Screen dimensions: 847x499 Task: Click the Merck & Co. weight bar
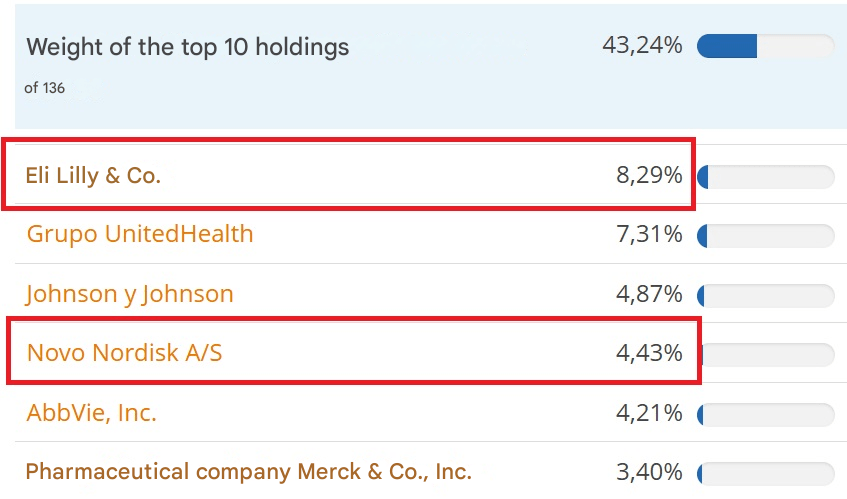pos(765,473)
